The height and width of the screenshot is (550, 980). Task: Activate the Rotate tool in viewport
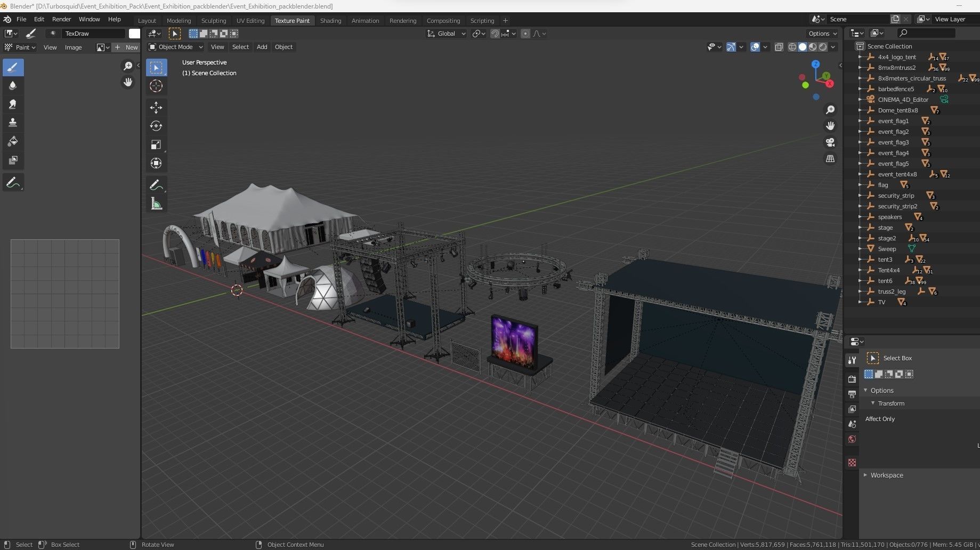[x=156, y=126]
